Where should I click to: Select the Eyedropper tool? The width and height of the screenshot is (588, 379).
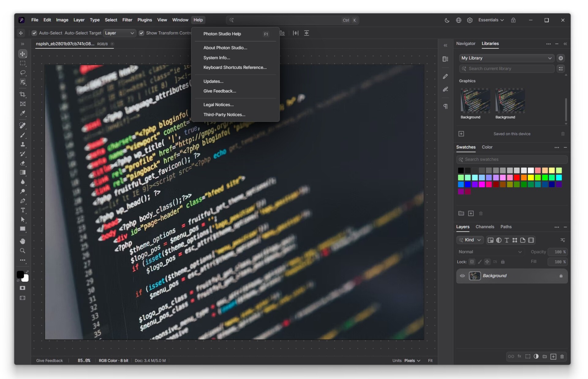coord(23,113)
